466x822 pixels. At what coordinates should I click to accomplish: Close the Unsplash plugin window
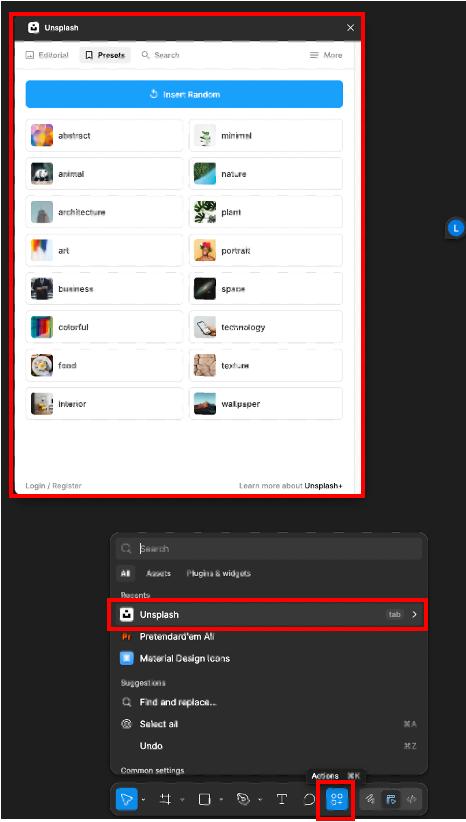point(350,28)
